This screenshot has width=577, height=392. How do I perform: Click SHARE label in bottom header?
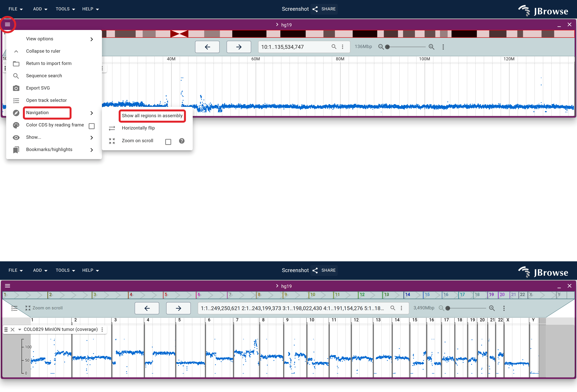328,270
